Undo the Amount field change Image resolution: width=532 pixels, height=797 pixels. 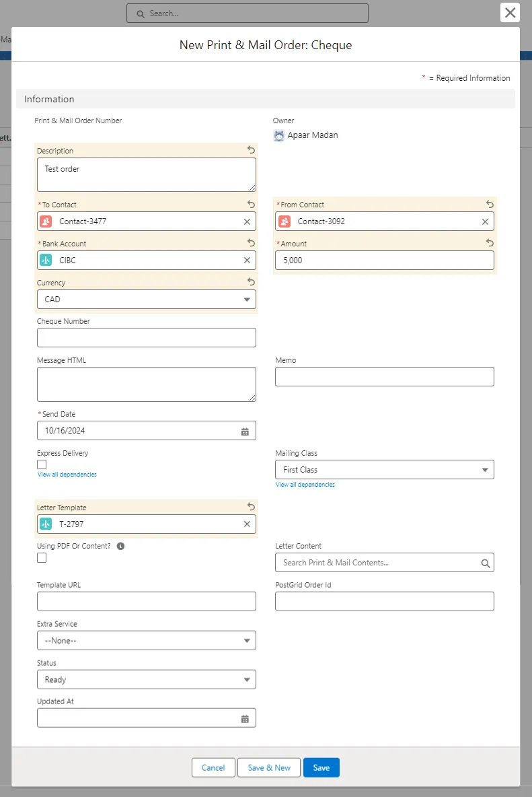pyautogui.click(x=490, y=243)
